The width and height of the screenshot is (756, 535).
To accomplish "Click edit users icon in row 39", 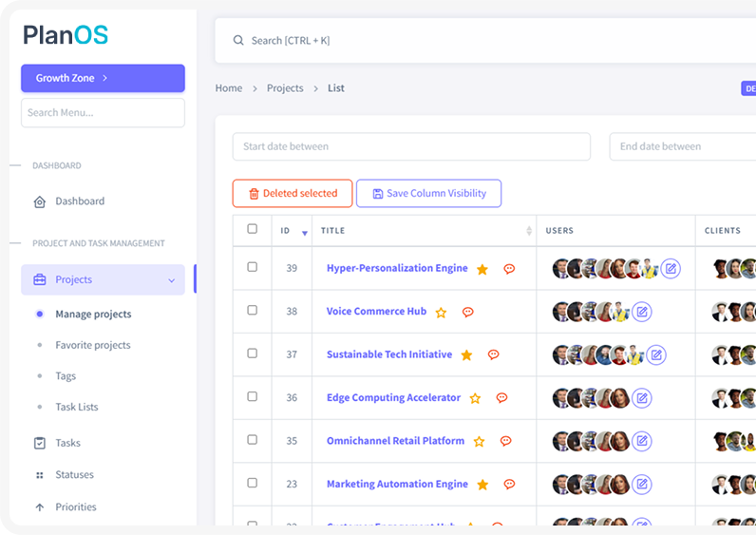I will click(x=671, y=269).
